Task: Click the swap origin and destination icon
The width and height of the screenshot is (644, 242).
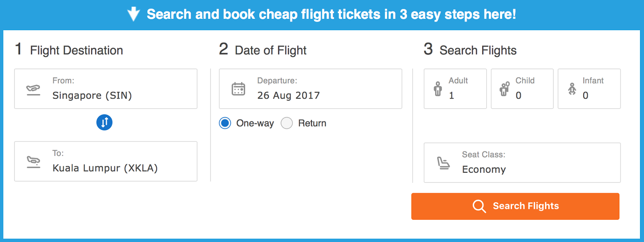Action: point(104,122)
